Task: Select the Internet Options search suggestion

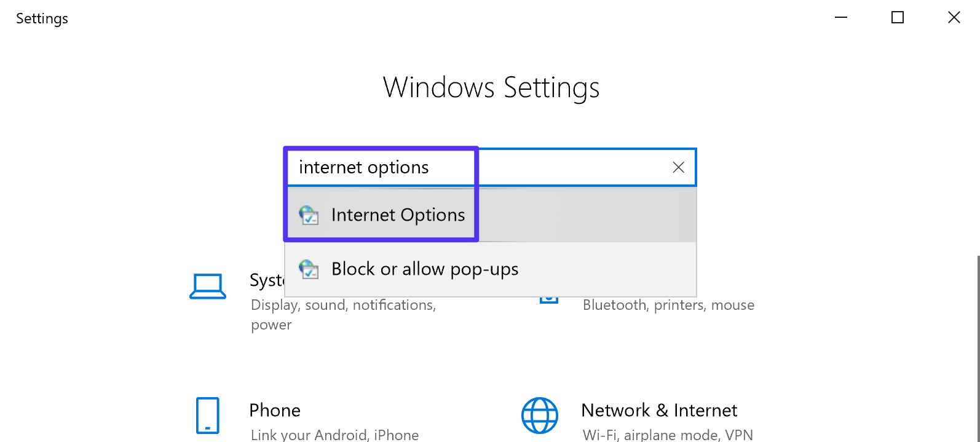Action: pos(397,215)
